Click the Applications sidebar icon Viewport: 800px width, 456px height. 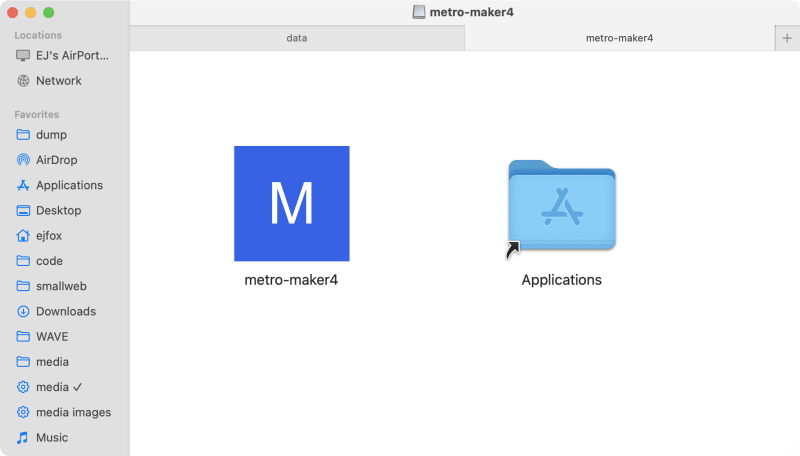23,185
